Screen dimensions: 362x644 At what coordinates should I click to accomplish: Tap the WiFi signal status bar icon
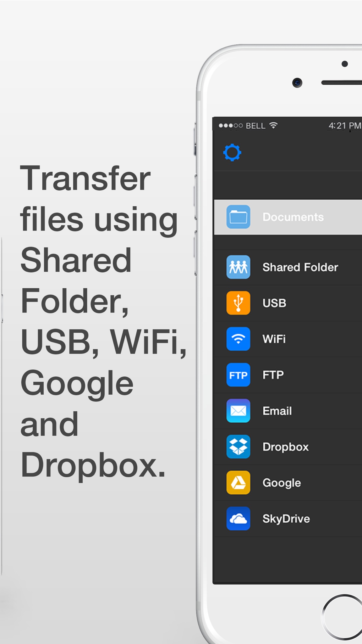click(x=274, y=125)
